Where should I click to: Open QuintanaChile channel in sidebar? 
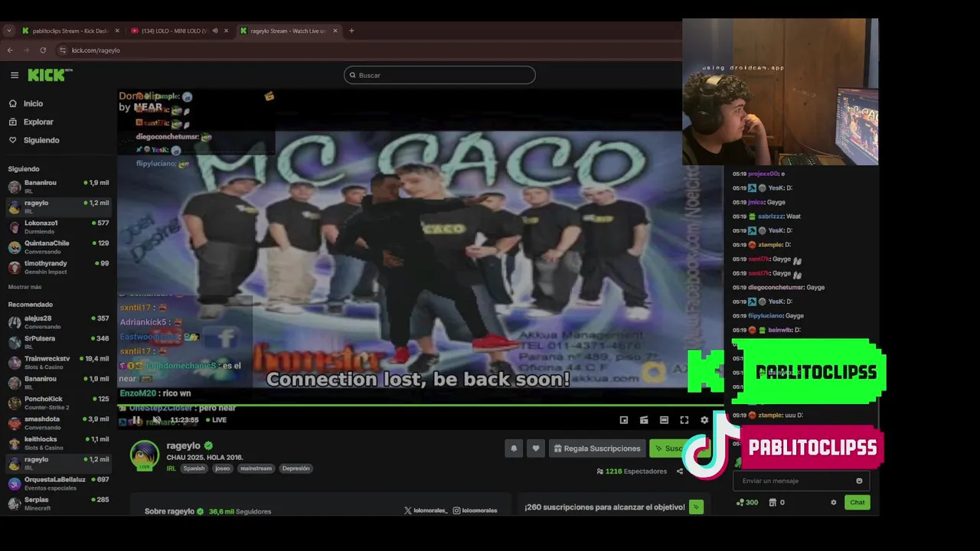click(58, 247)
